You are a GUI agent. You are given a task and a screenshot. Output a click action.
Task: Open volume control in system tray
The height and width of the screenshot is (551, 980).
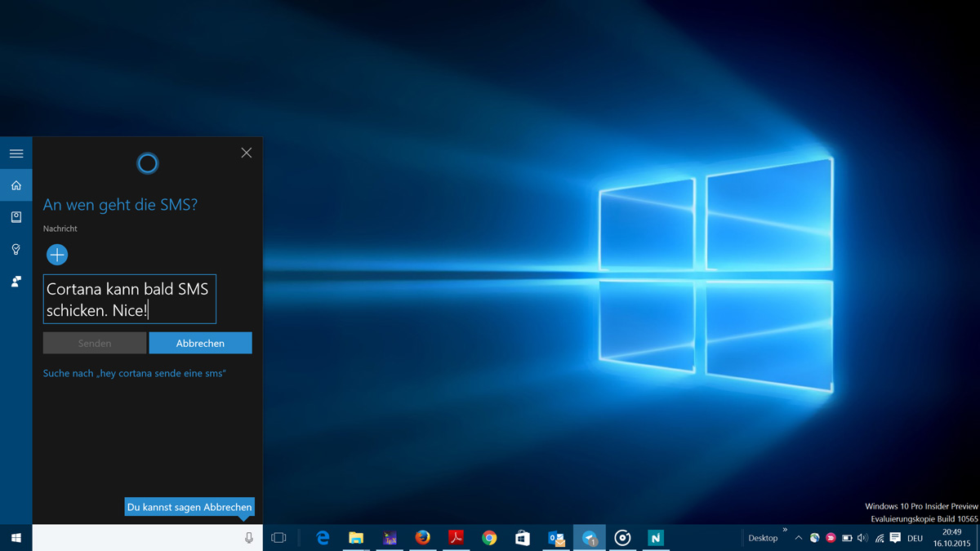coord(862,538)
